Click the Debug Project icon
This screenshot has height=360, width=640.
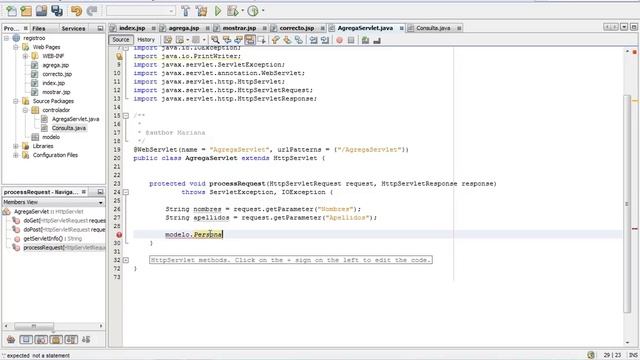click(x=233, y=11)
